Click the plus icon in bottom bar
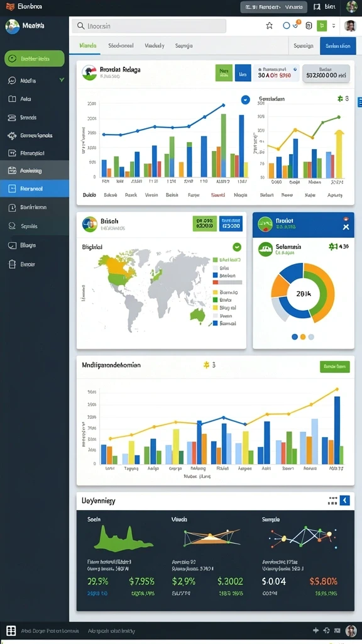362x644 pixels. pos(315,630)
